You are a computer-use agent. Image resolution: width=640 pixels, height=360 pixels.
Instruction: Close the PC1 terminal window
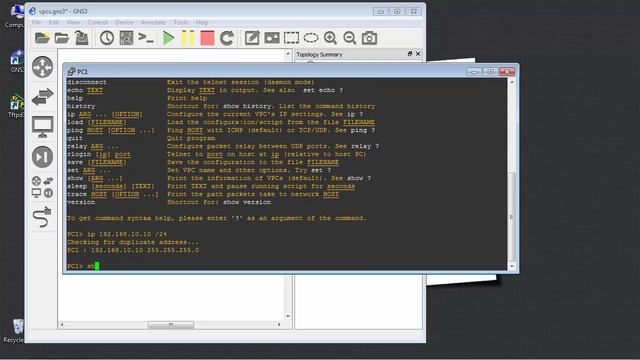(x=507, y=71)
